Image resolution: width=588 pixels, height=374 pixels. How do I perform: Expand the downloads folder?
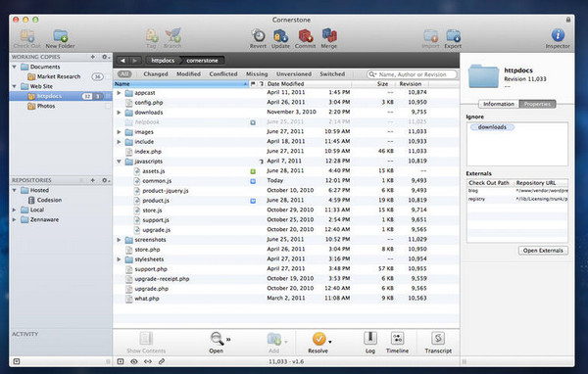pyautogui.click(x=119, y=113)
